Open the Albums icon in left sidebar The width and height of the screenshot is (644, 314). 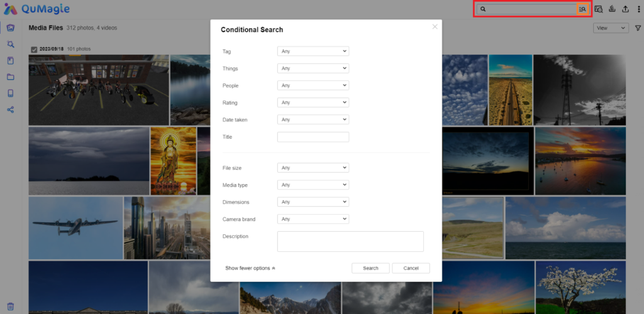click(11, 61)
